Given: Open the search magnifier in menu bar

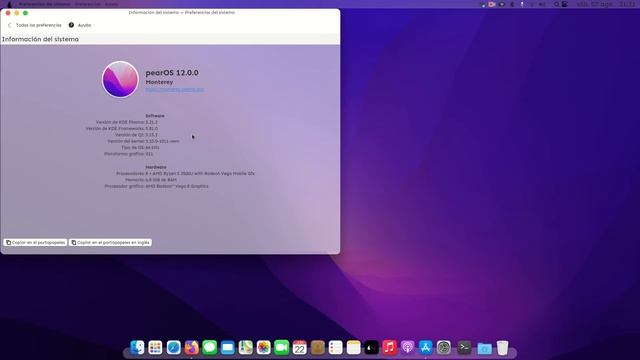Looking at the screenshot, I should (x=556, y=4).
